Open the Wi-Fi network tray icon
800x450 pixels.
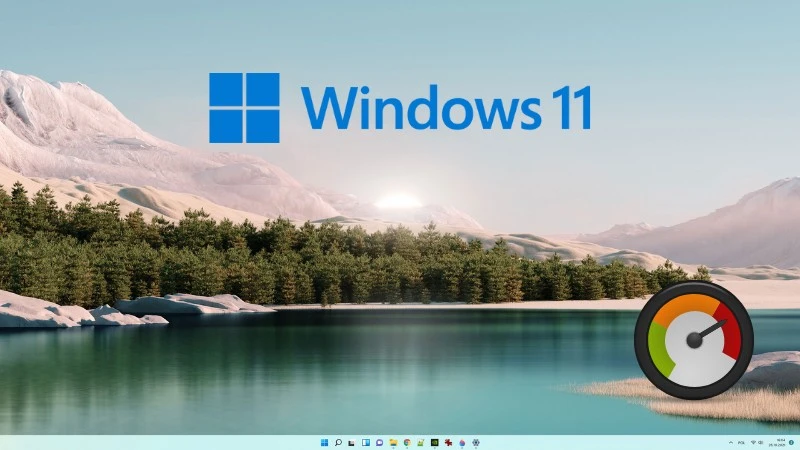click(x=754, y=442)
